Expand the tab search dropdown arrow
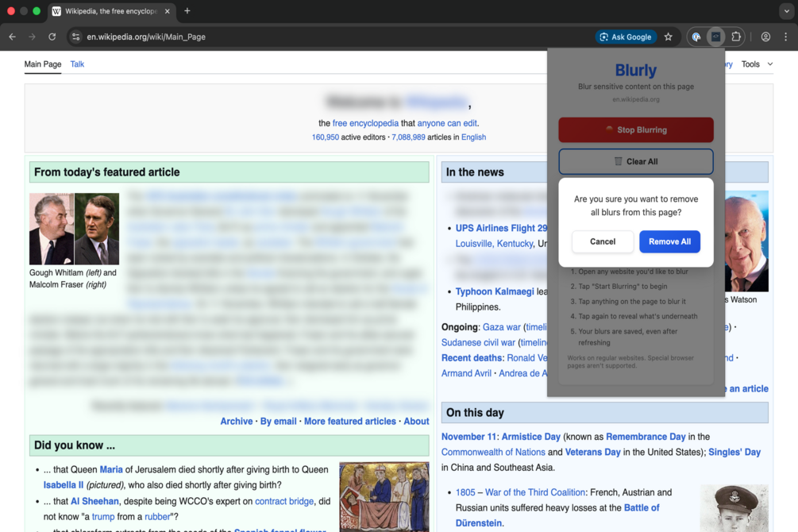 786,10
